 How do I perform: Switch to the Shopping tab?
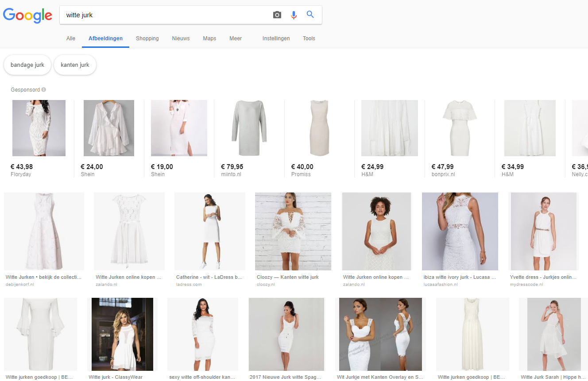147,38
